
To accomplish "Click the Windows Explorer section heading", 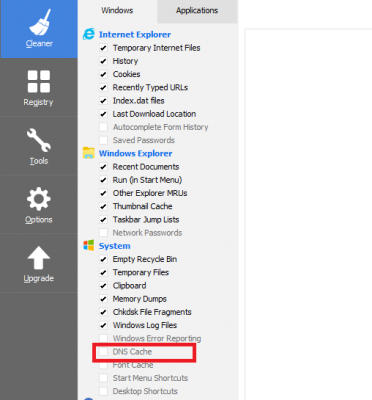I will click(135, 153).
